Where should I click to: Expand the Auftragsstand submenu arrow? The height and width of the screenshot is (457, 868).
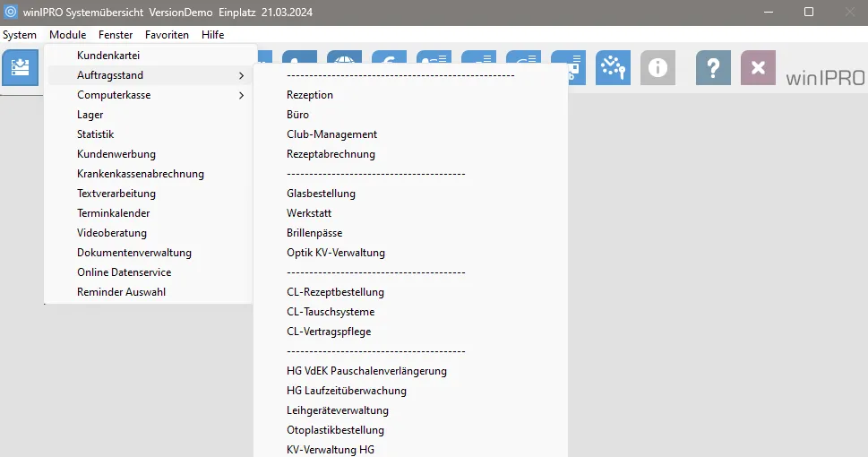click(241, 75)
